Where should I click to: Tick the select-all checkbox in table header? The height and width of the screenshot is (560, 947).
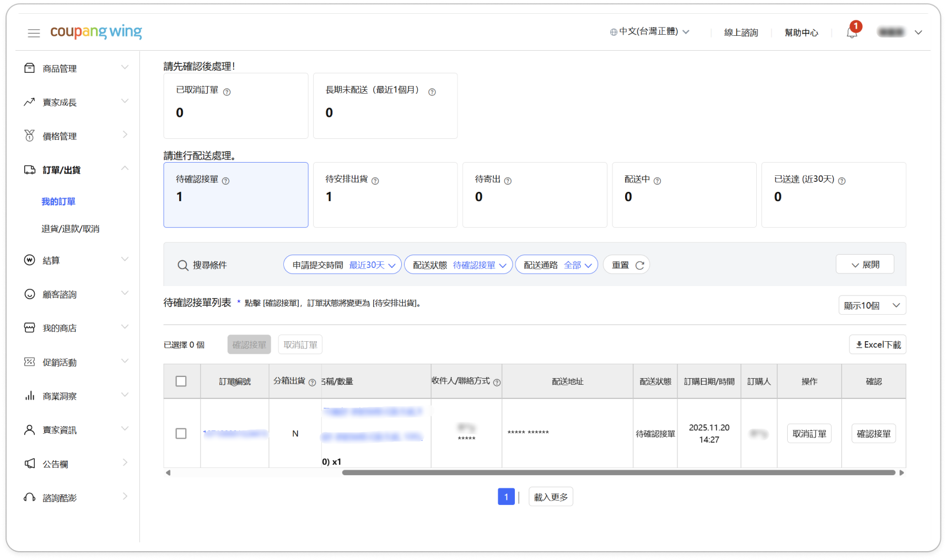coord(181,381)
